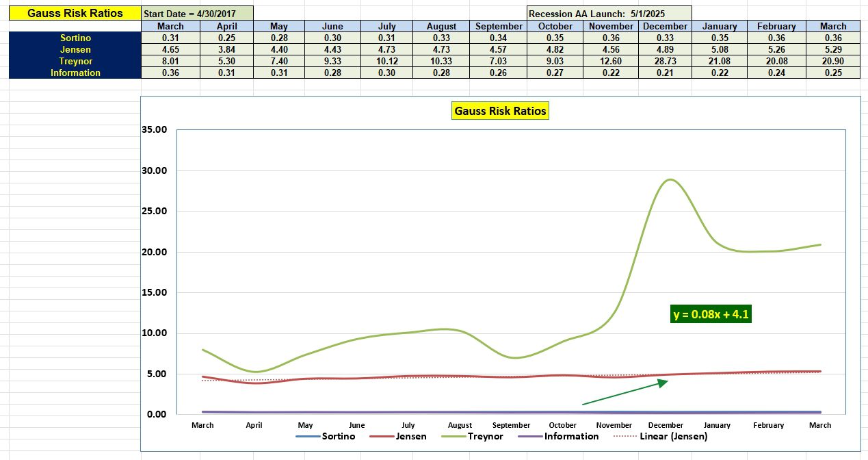This screenshot has width=868, height=460.
Task: Click the January column header cell
Action: [719, 26]
